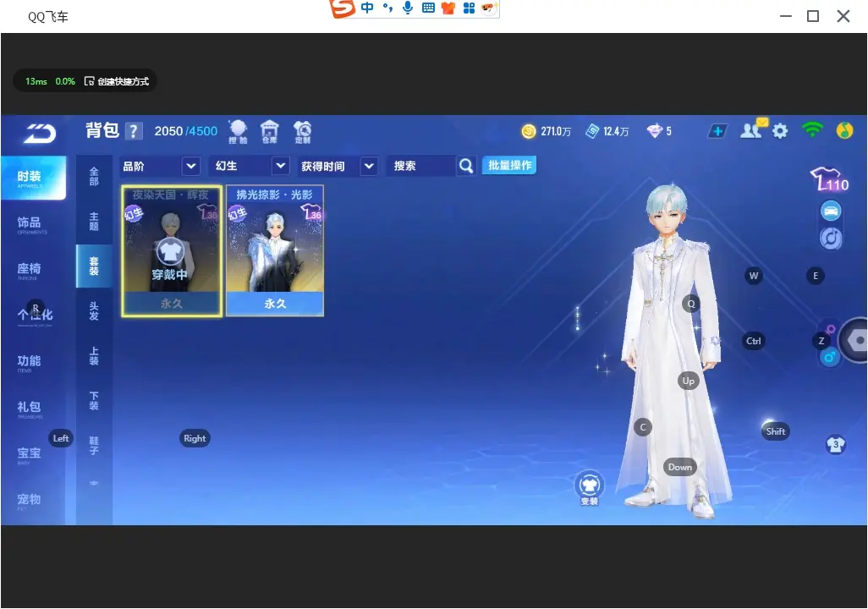Click the game logo back icon

click(x=40, y=134)
